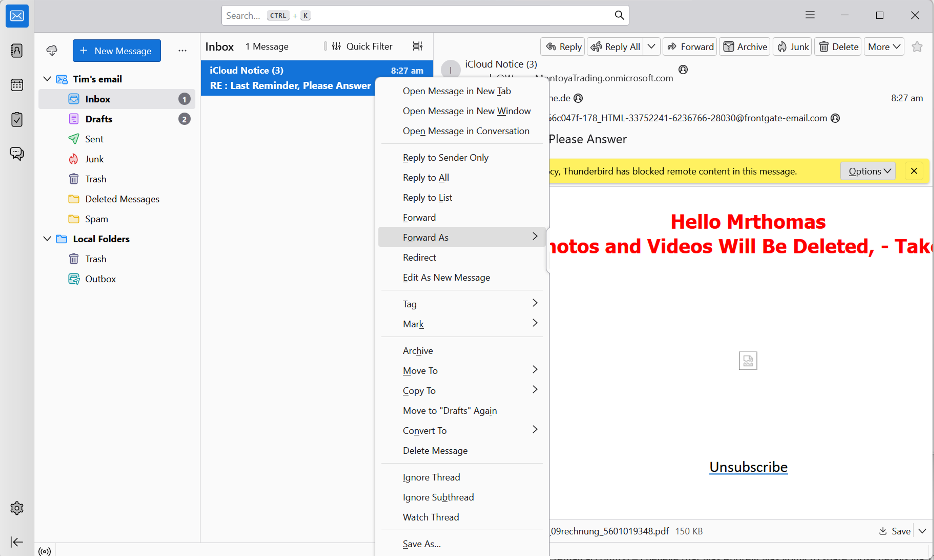934x560 pixels.
Task: Expand the Move To submenu
Action: click(462, 370)
